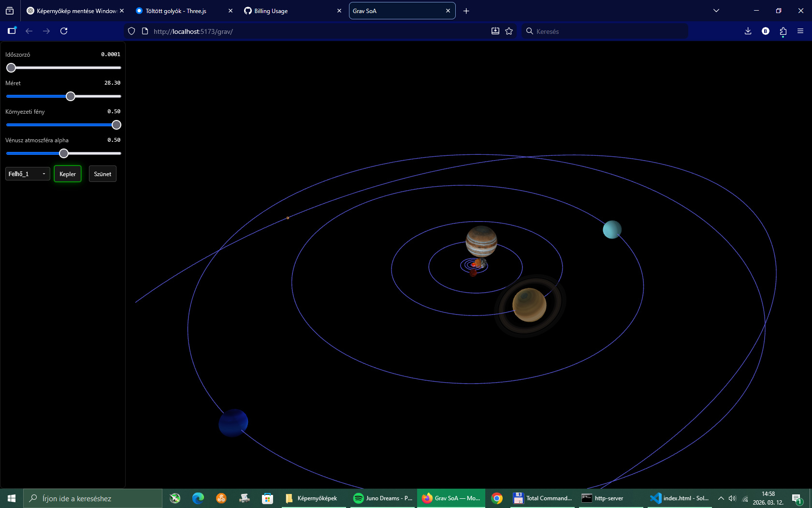
Task: Click the Keresés search field
Action: 604,31
